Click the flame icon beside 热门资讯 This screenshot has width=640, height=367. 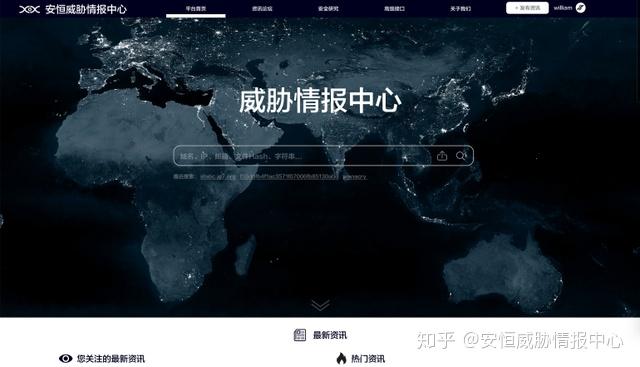click(341, 358)
